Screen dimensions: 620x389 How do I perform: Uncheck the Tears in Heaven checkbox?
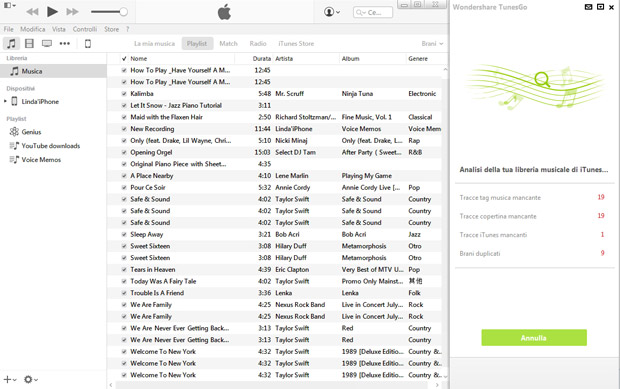coord(124,270)
